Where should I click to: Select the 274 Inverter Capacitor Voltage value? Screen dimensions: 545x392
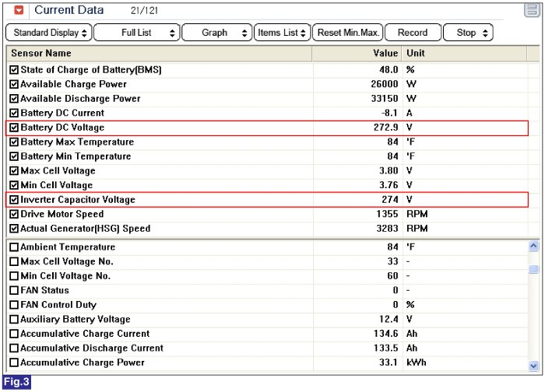390,200
